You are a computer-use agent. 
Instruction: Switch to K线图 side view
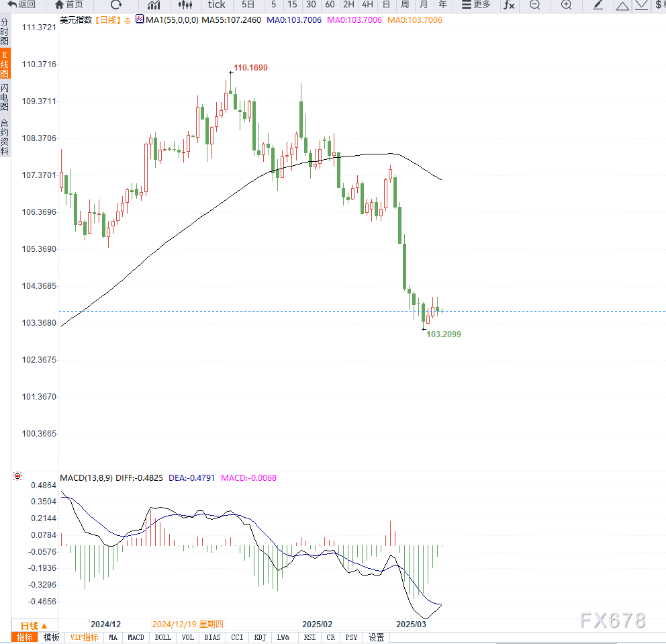point(5,64)
